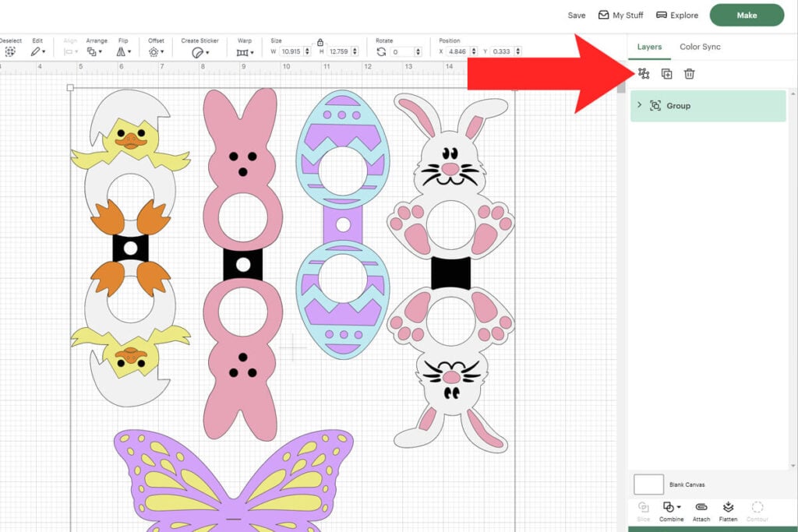Toggle the aspect ratio lock for Size

[x=320, y=42]
